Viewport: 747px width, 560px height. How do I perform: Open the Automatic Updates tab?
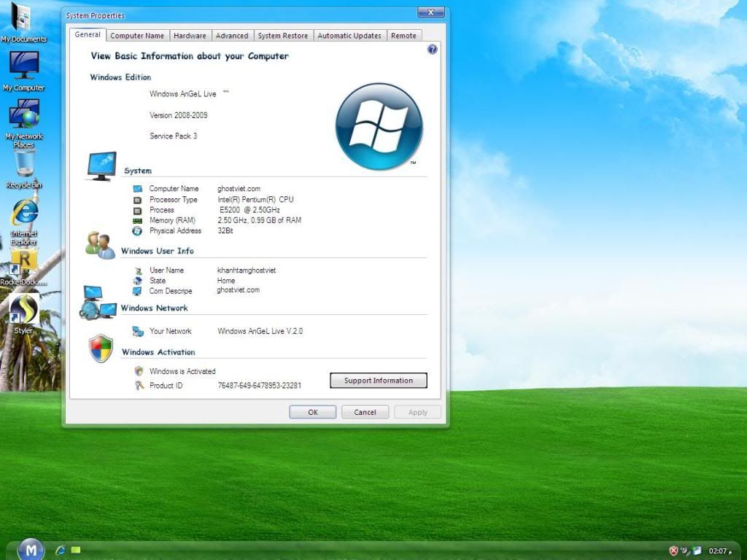click(x=349, y=36)
